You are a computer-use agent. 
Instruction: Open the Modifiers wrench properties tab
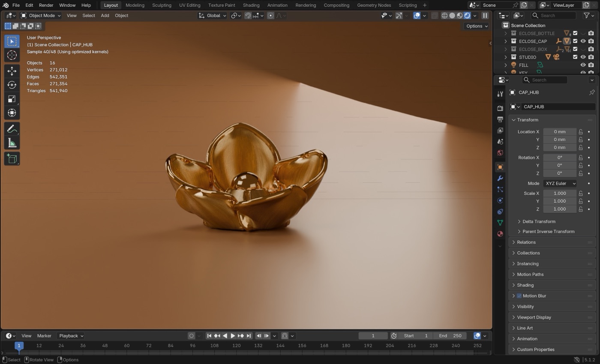coord(500,178)
